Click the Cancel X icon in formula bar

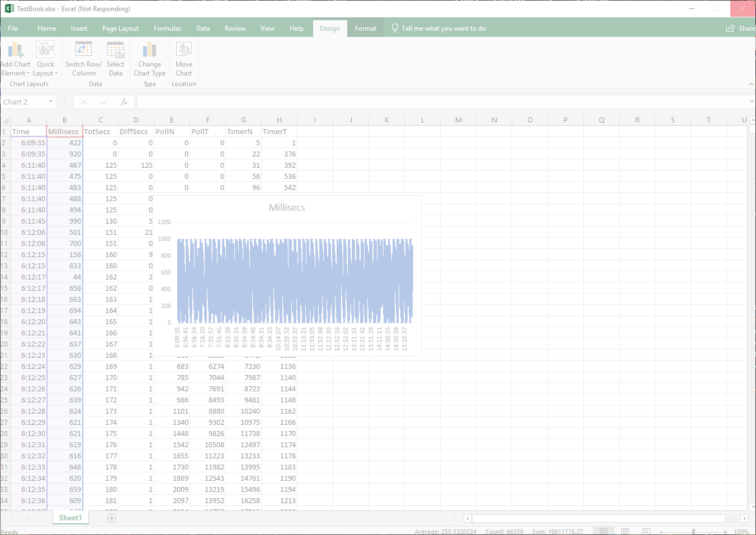84,102
